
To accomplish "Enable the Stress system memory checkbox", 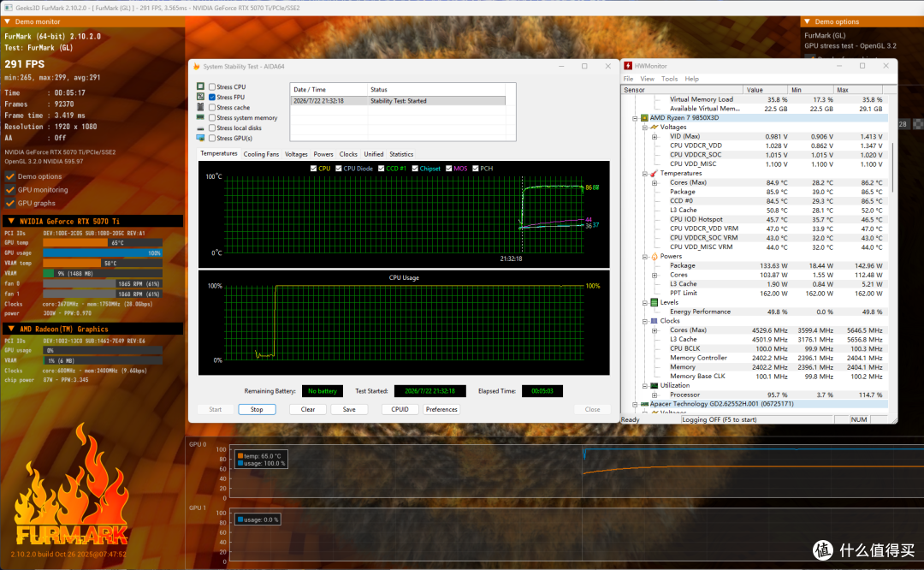I will coord(212,117).
